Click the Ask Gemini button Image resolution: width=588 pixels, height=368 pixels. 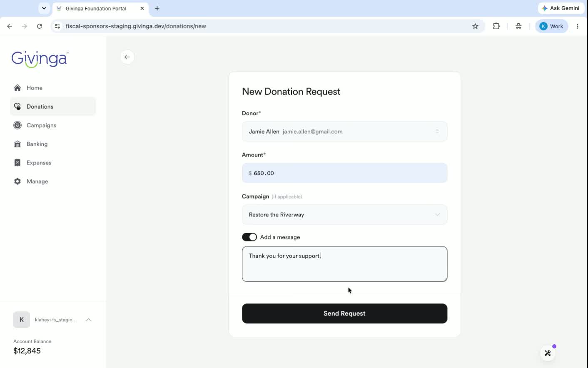coord(561,8)
